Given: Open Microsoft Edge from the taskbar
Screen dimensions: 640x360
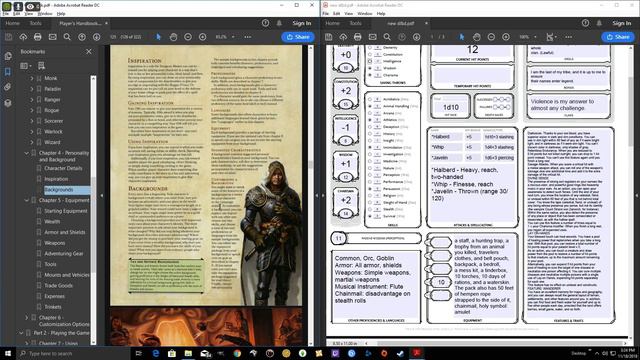Looking at the screenshot, I should coord(156,353).
